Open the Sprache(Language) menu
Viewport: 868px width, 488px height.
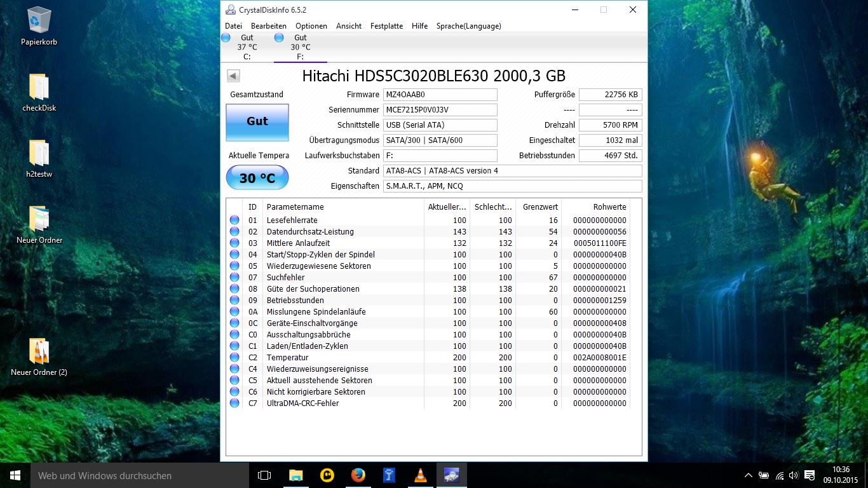coord(468,26)
